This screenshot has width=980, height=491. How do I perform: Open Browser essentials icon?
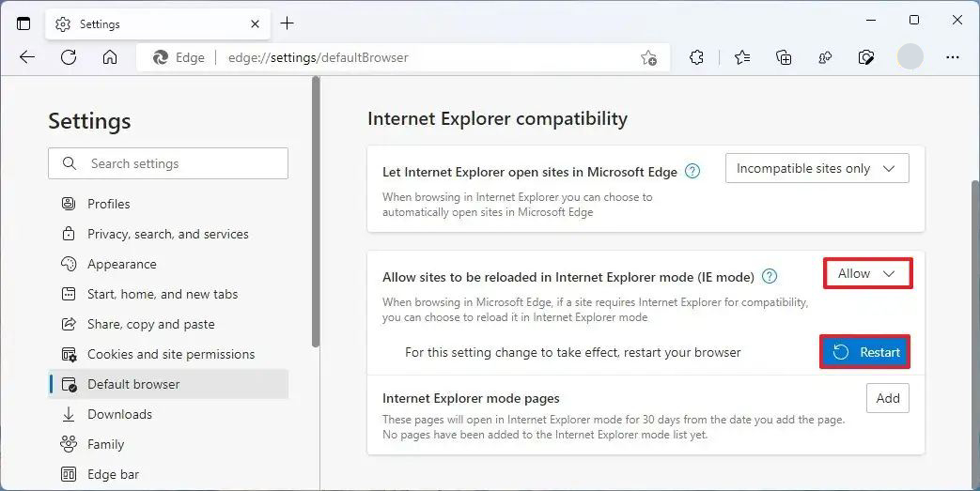(x=866, y=57)
